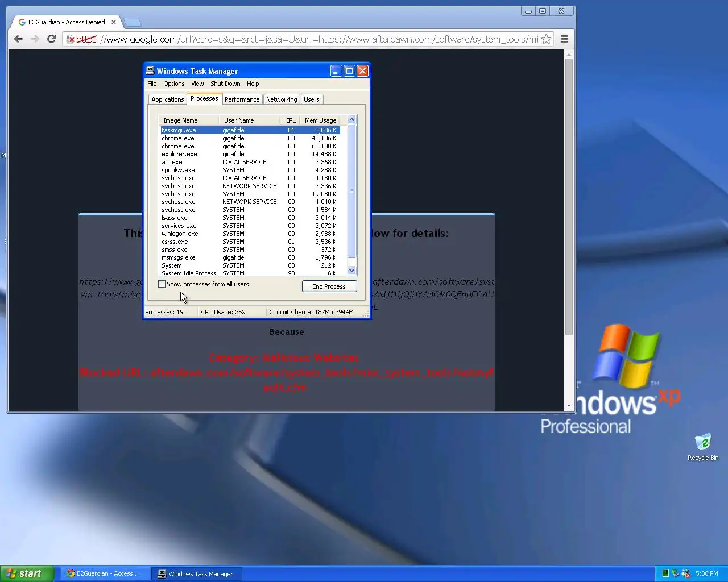728x582 pixels.
Task: Bookmark this page with star icon
Action: click(x=546, y=39)
